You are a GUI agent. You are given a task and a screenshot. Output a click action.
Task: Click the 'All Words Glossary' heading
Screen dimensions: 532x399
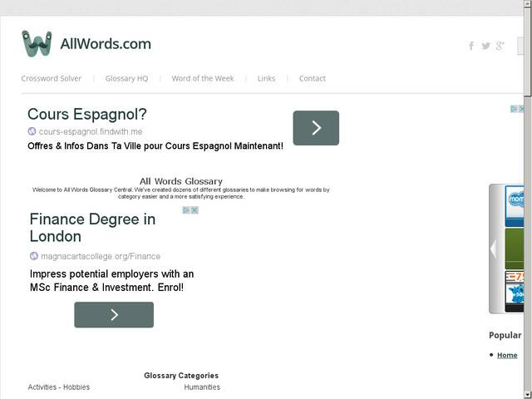(181, 181)
